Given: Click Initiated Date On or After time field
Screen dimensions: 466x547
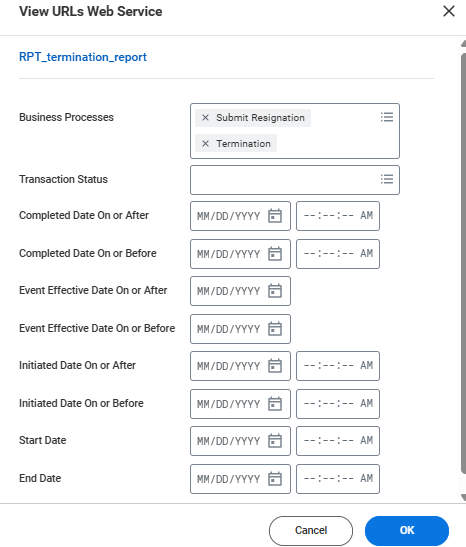Looking at the screenshot, I should 338,366.
